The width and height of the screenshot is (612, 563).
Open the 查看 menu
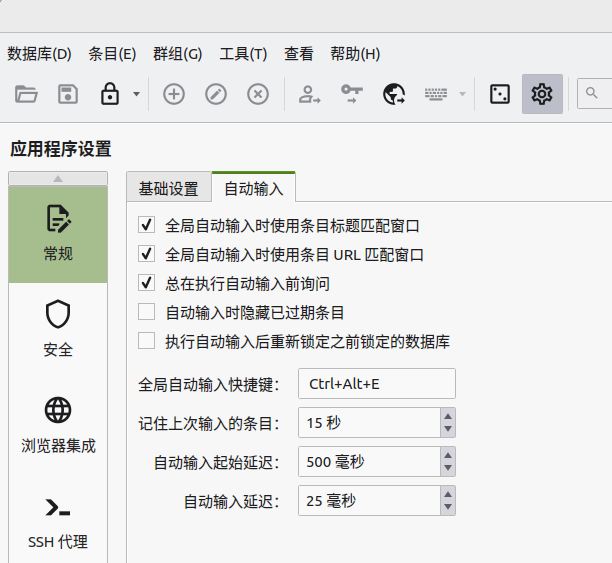(x=299, y=54)
